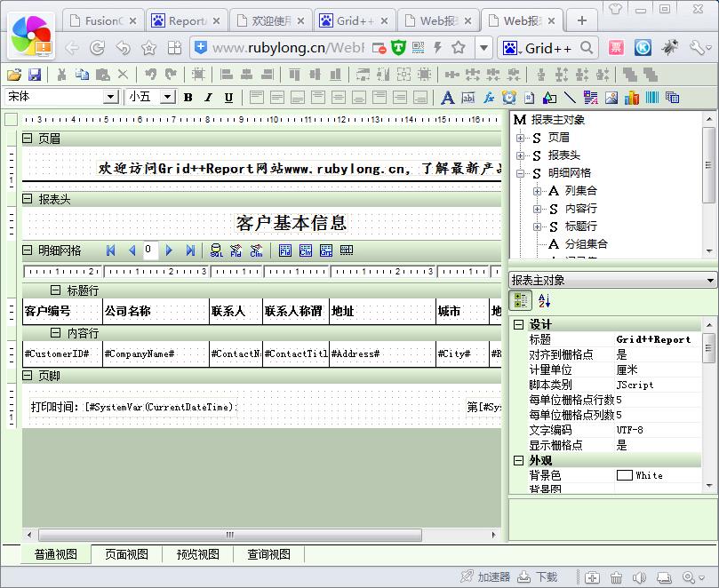Image resolution: width=719 pixels, height=588 pixels.
Task: Click the browser address bar showing www.rubylong.cn
Action: (x=289, y=48)
